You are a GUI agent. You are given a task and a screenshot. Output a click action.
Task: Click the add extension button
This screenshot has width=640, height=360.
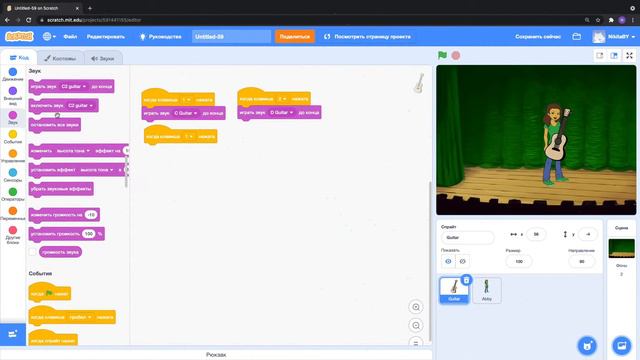click(x=13, y=334)
